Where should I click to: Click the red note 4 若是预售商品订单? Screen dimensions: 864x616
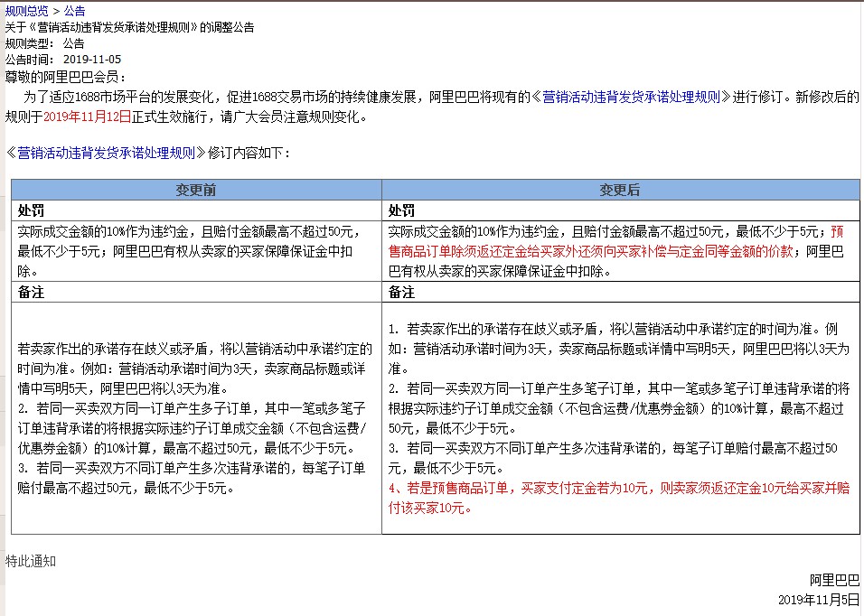(619, 498)
